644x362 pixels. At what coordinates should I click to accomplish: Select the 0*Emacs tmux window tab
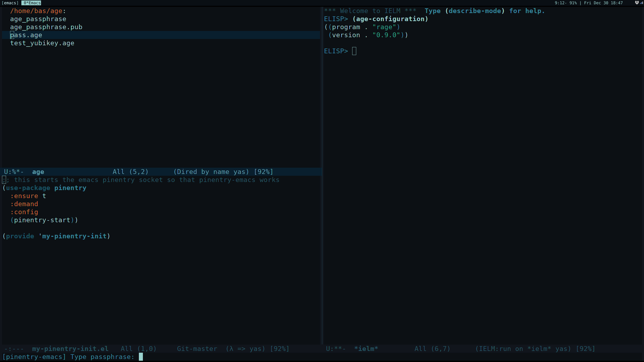pyautogui.click(x=31, y=3)
